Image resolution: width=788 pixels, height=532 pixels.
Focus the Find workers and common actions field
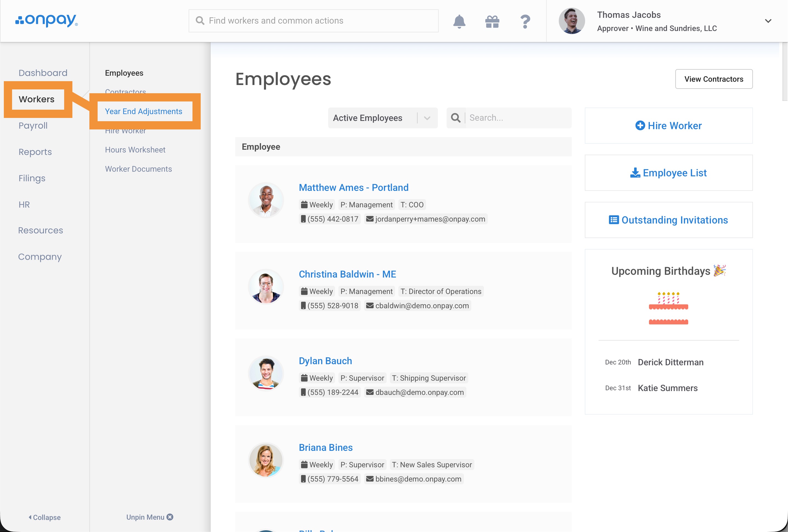click(x=313, y=21)
